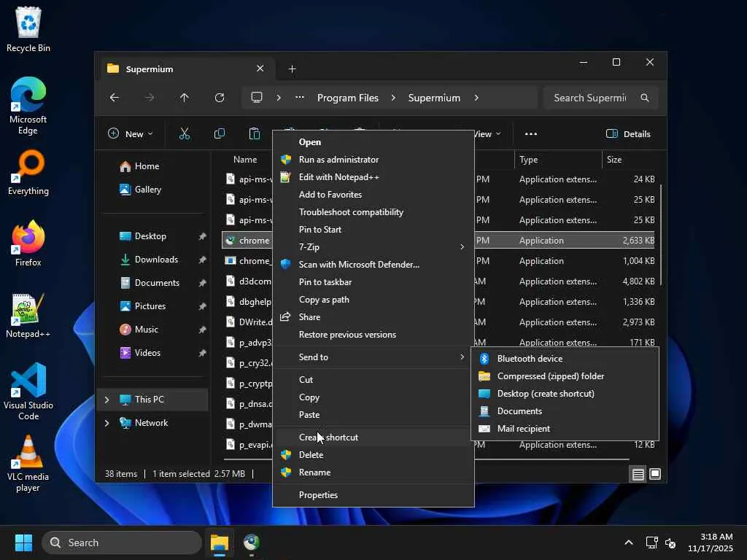Expand This PC tree node

[x=107, y=400]
